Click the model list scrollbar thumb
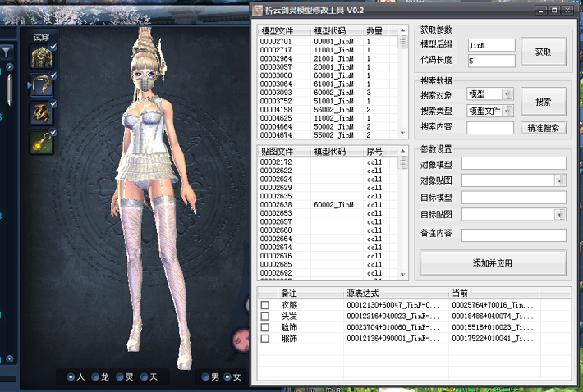The image size is (583, 392). [402, 42]
